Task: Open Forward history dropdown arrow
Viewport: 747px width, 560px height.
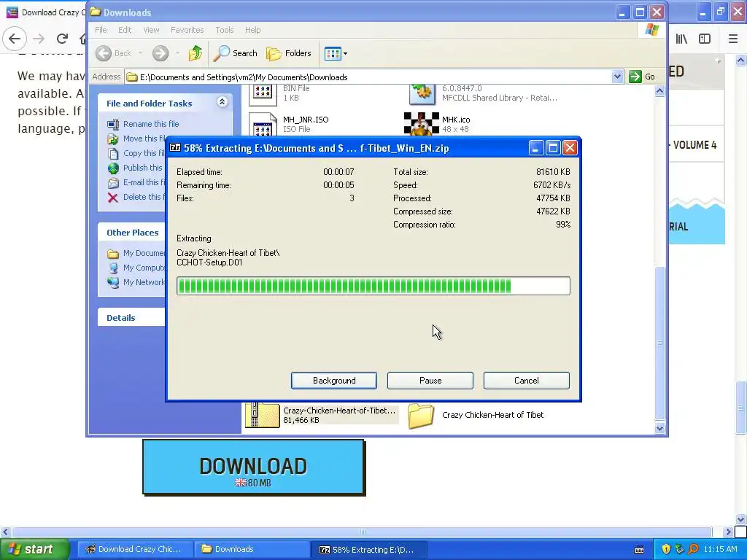Action: coord(177,53)
